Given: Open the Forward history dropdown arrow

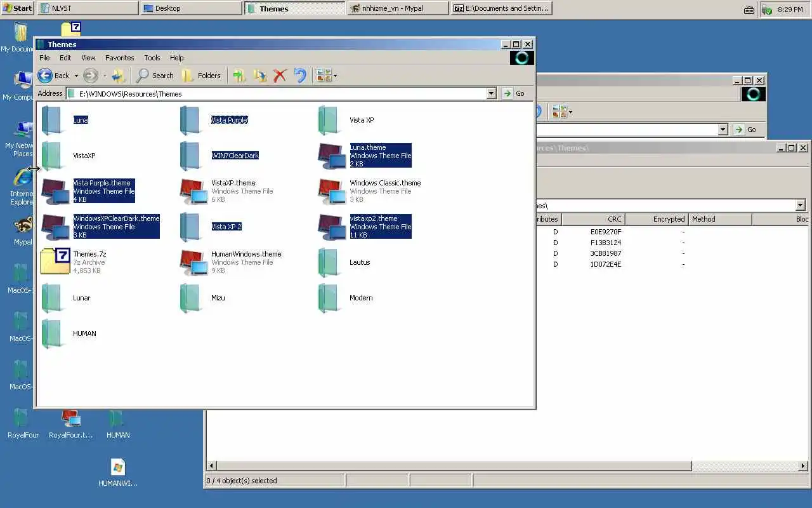Looking at the screenshot, I should pos(105,76).
